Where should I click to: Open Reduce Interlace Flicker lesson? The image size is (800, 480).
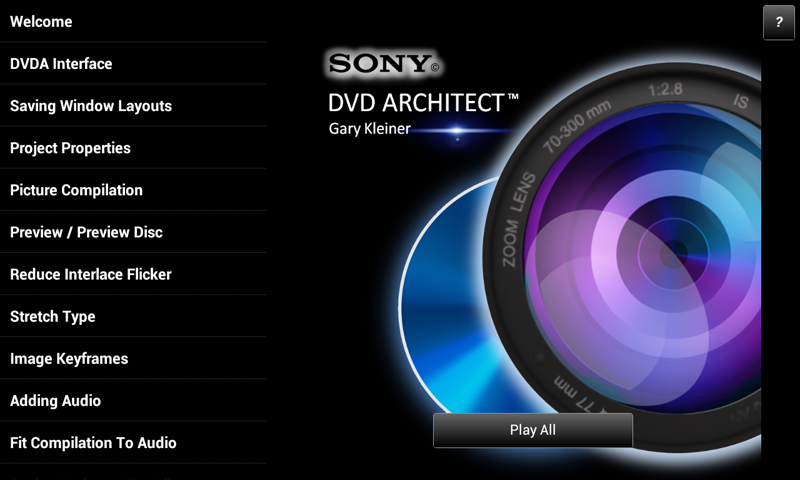click(x=133, y=274)
